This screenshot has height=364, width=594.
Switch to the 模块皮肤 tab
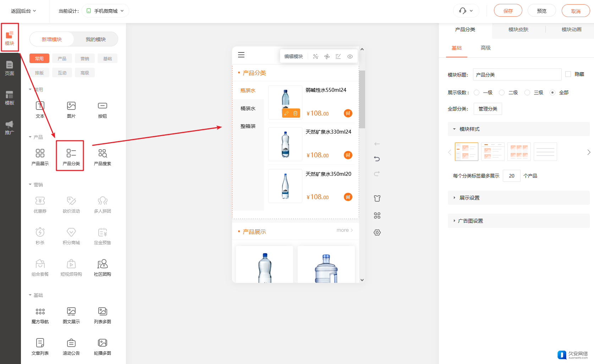click(x=518, y=29)
